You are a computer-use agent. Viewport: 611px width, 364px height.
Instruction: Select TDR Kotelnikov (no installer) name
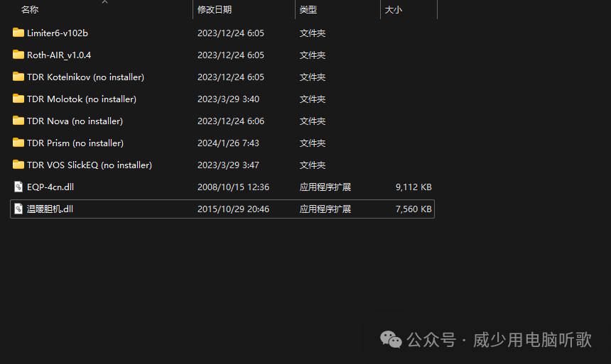[86, 77]
